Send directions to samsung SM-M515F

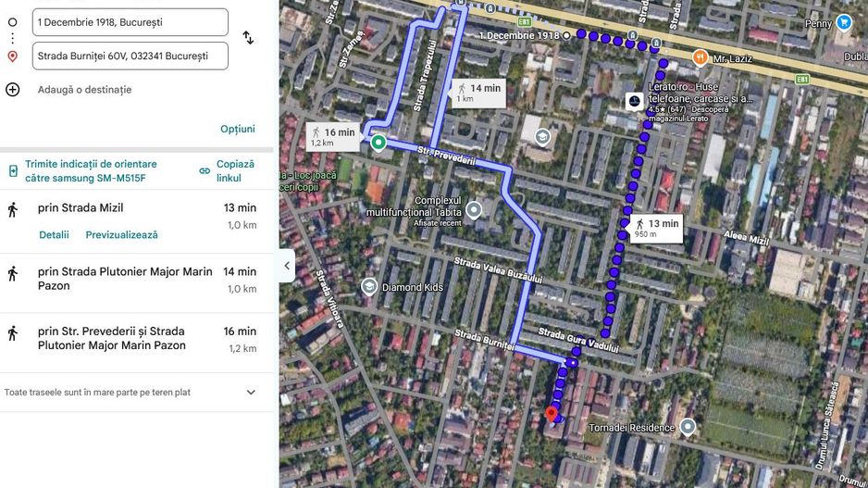click(x=91, y=171)
